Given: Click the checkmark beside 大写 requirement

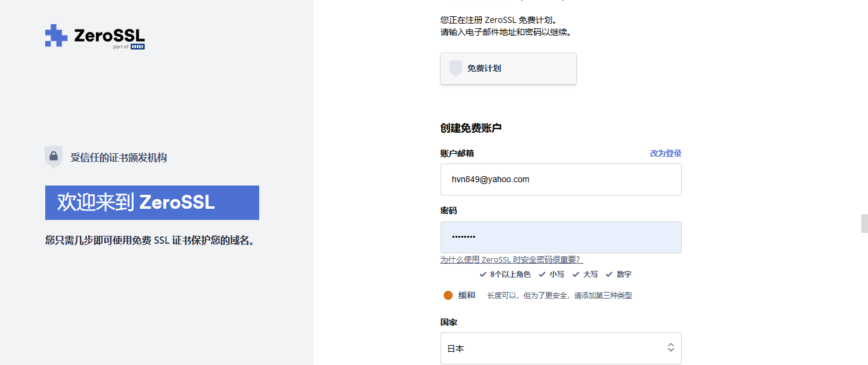Looking at the screenshot, I should (575, 275).
